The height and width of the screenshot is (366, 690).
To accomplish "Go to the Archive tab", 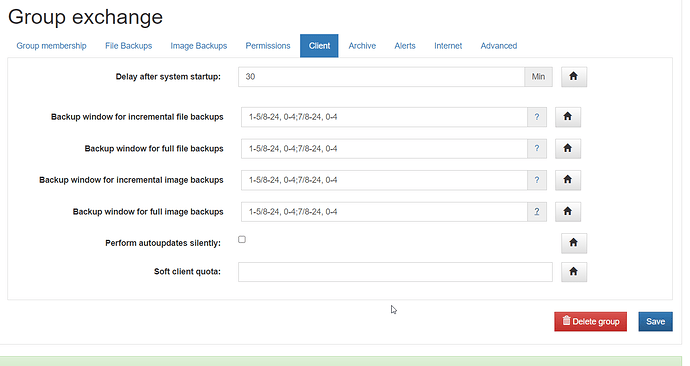I will click(x=362, y=46).
